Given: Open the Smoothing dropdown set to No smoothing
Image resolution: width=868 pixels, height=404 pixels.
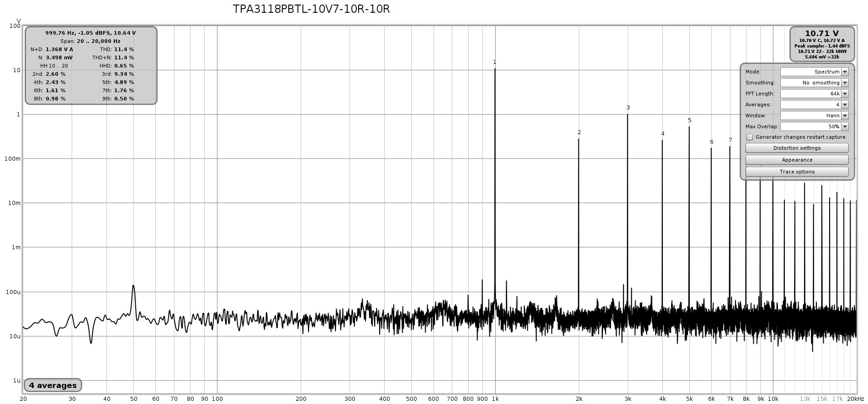Looking at the screenshot, I should [814, 83].
